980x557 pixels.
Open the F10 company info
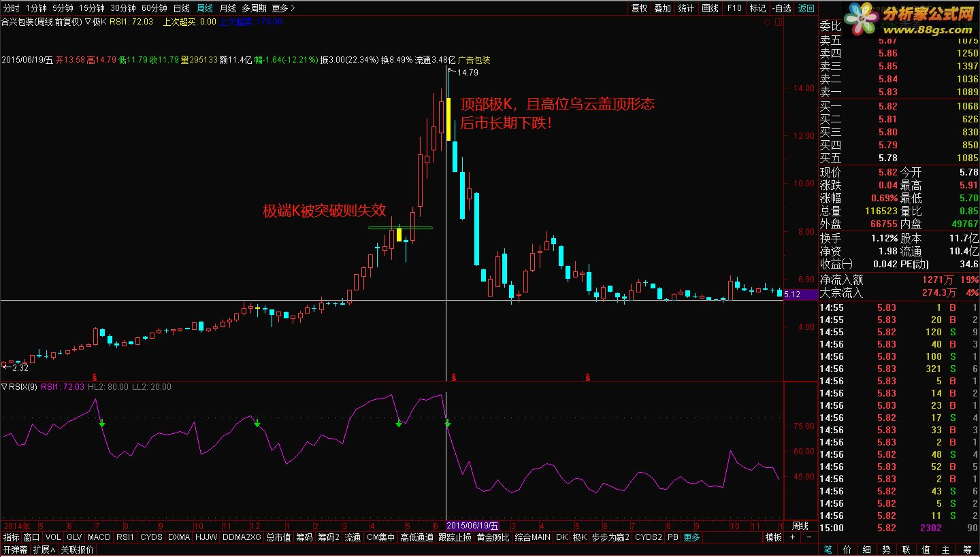(734, 8)
